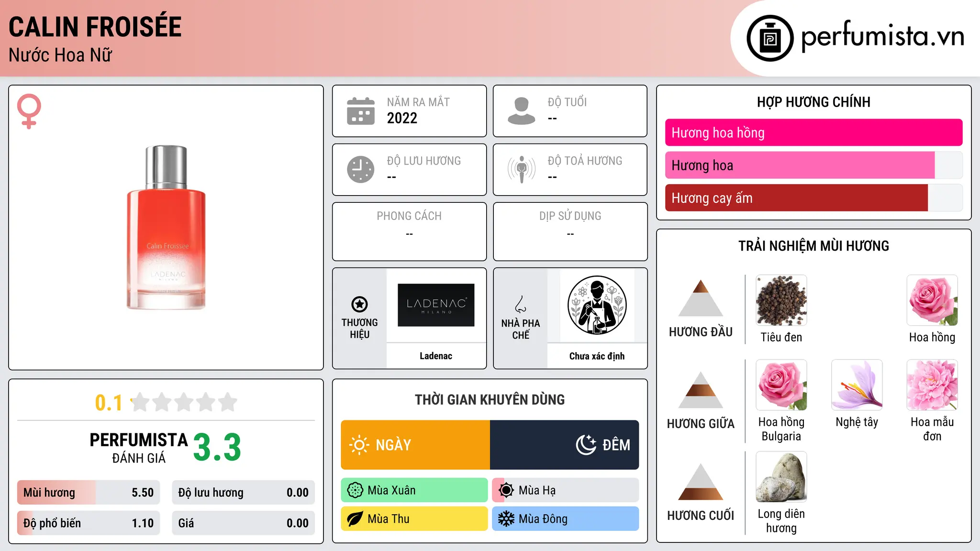Image resolution: width=980 pixels, height=551 pixels.
Task: Click the Mùa Xuân season label
Action: tap(391, 490)
